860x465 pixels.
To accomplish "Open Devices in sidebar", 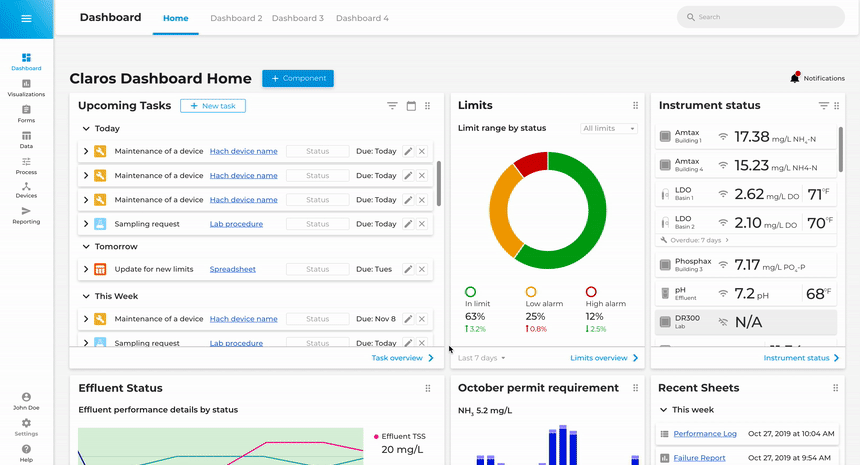I will [26, 190].
